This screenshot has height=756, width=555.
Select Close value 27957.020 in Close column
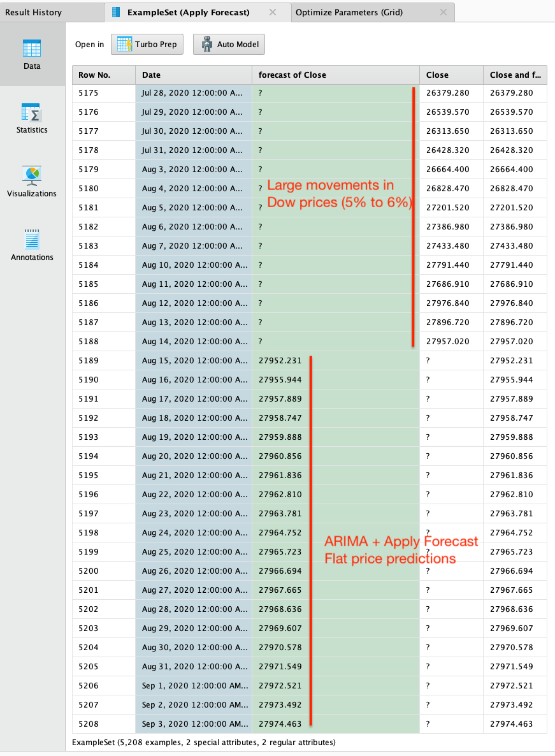pos(451,342)
